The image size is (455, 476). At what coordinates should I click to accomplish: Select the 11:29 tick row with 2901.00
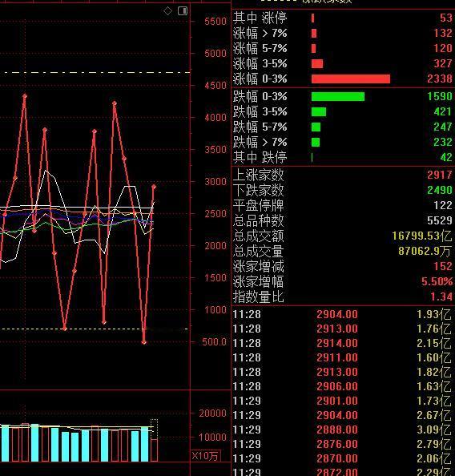pyautogui.click(x=343, y=401)
